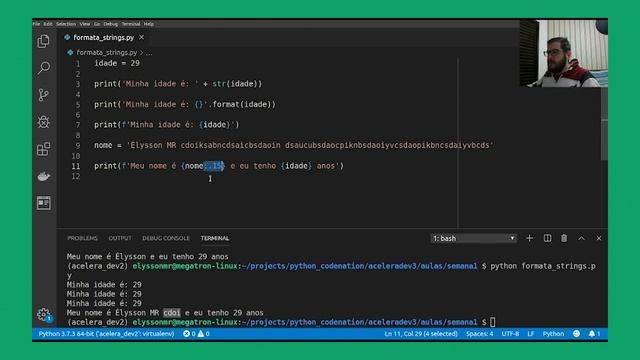Image resolution: width=640 pixels, height=360 pixels.
Task: Kill terminal with the trash icon
Action: point(564,238)
